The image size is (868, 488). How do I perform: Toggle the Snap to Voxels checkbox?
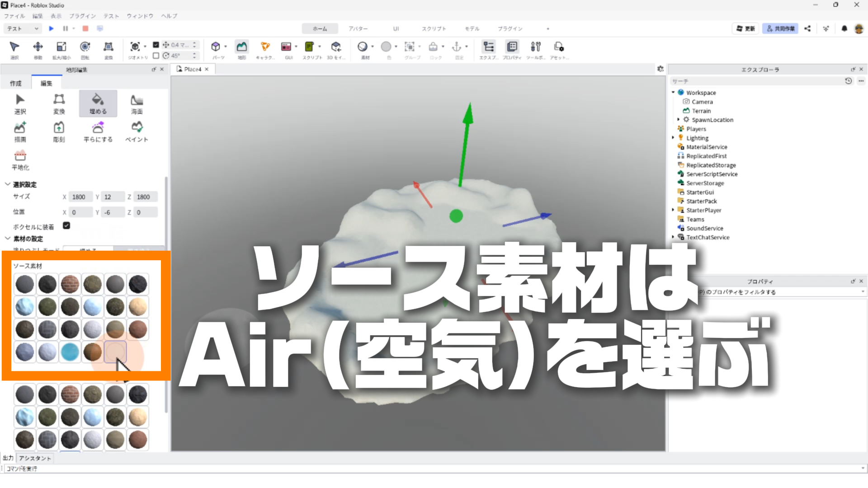coord(66,225)
